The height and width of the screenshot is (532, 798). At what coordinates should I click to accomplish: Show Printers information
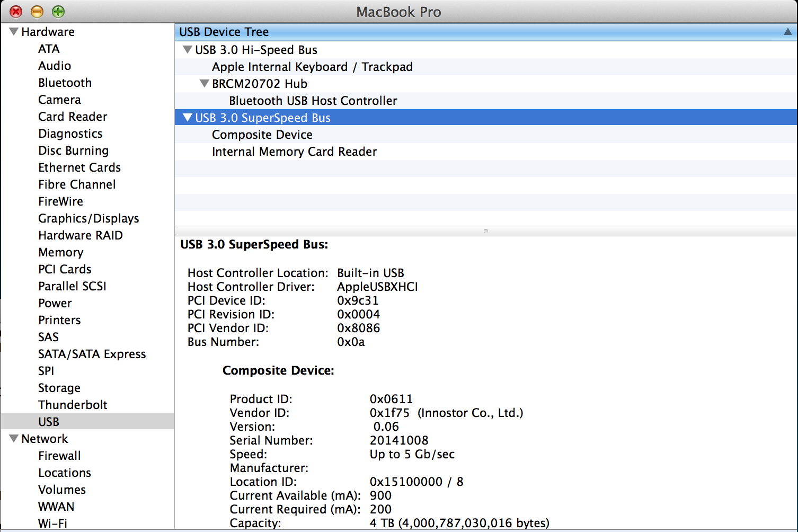coord(59,320)
